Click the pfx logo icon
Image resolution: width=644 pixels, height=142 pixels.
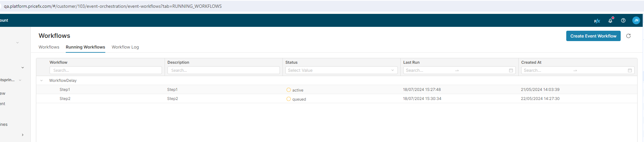[x=597, y=21]
